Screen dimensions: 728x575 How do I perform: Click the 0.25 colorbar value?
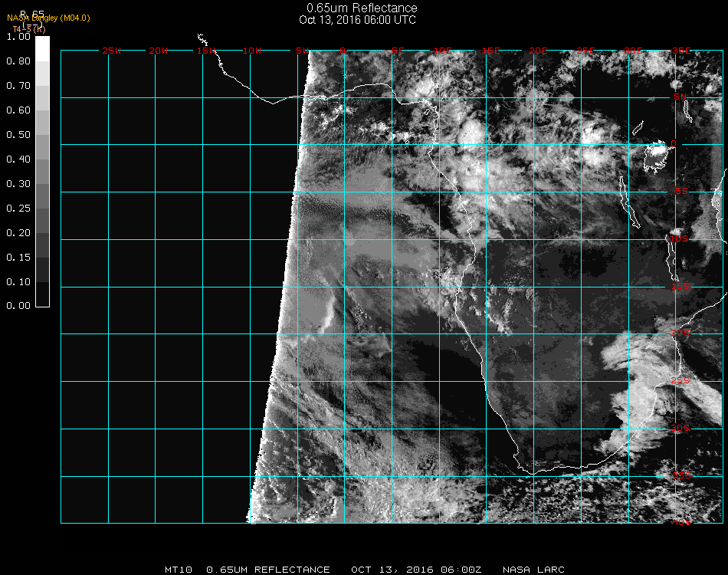[x=18, y=209]
